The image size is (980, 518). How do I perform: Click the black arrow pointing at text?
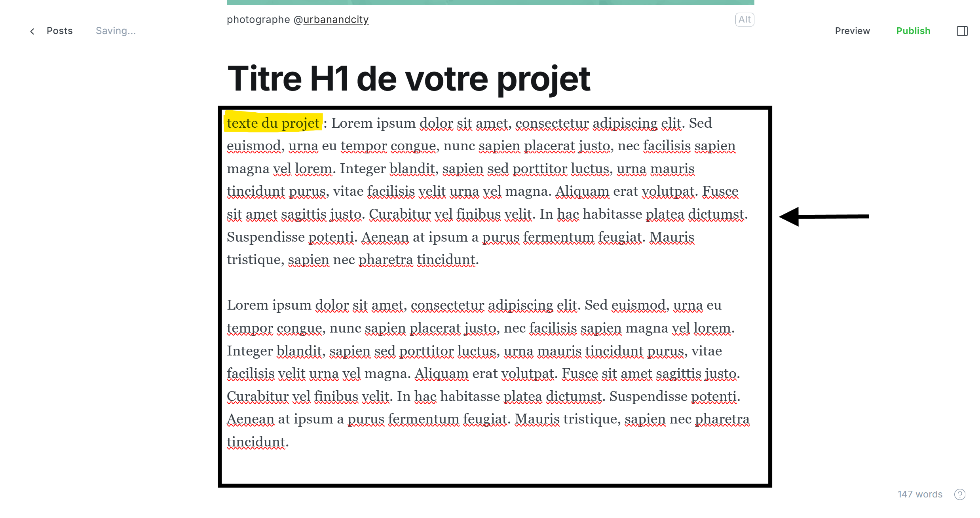tap(823, 216)
